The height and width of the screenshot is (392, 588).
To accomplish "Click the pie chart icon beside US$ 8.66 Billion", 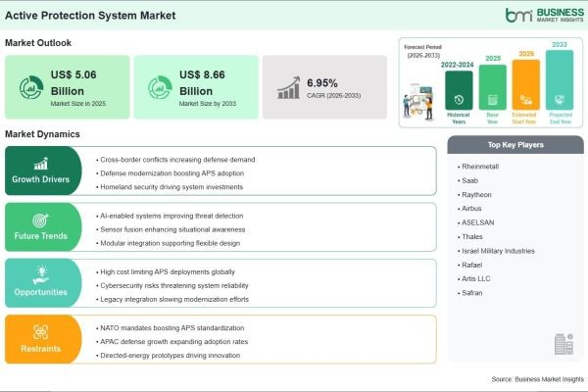I will (160, 88).
